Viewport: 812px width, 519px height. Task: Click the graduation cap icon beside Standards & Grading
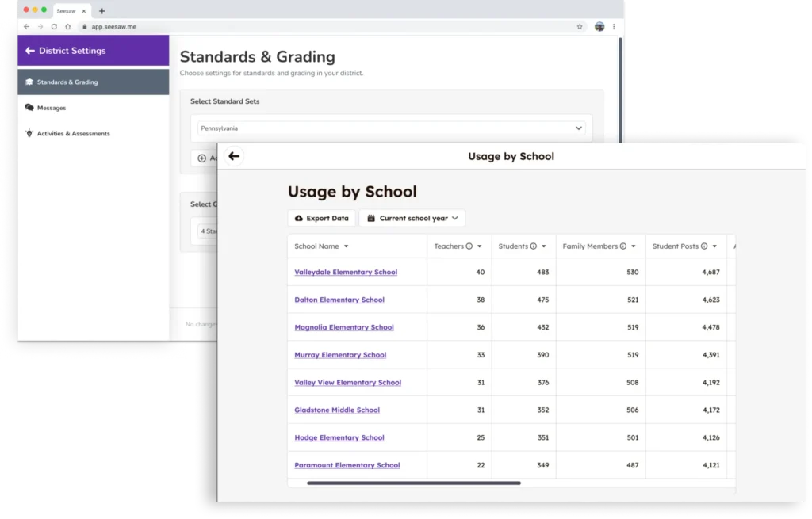coord(29,82)
